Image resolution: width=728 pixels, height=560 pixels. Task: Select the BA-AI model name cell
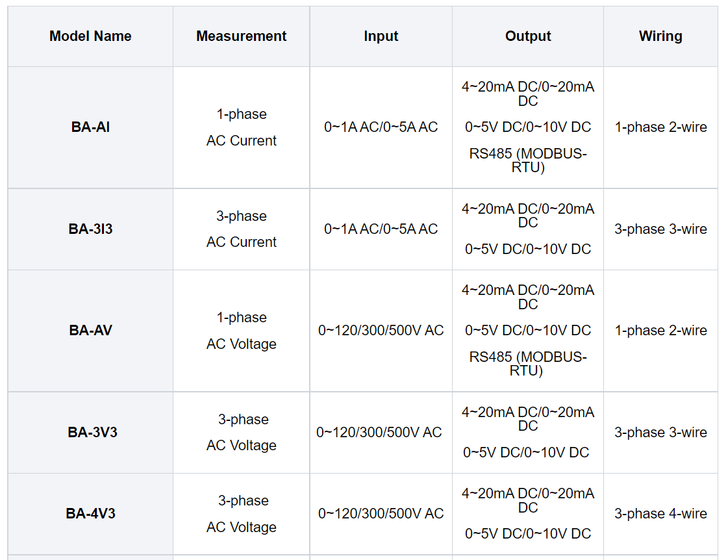(x=90, y=127)
